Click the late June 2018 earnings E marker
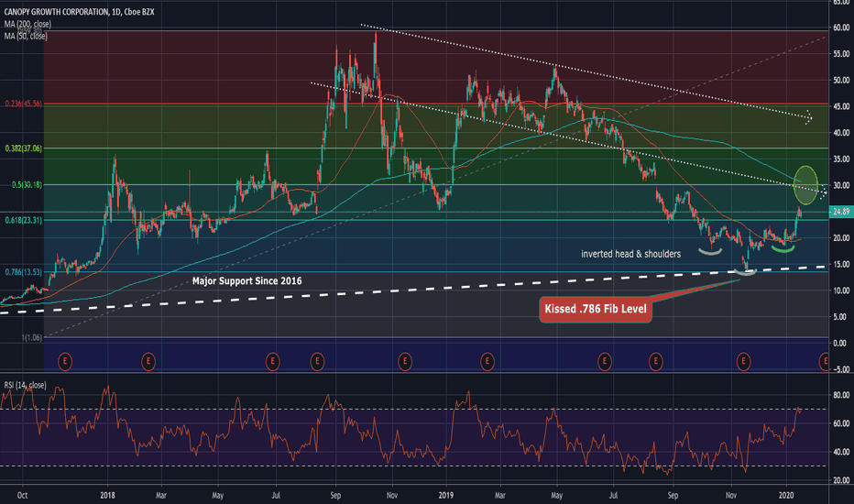The image size is (854, 504). pos(272,361)
